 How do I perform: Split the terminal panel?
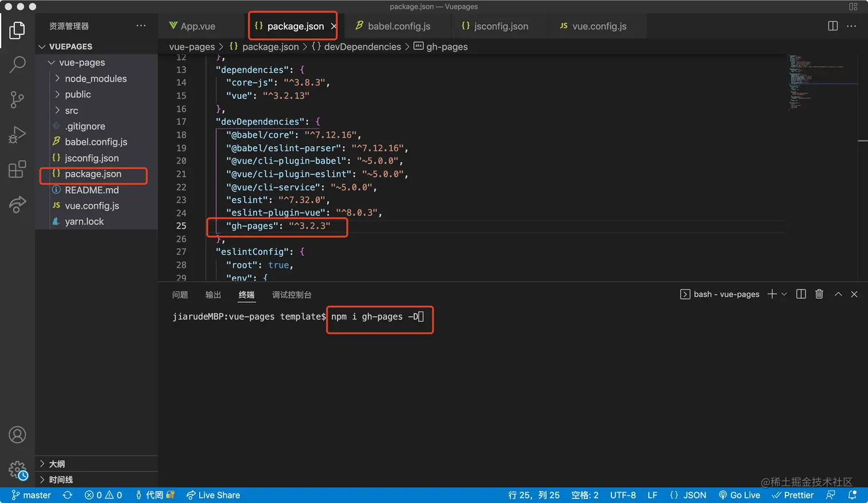pos(801,294)
